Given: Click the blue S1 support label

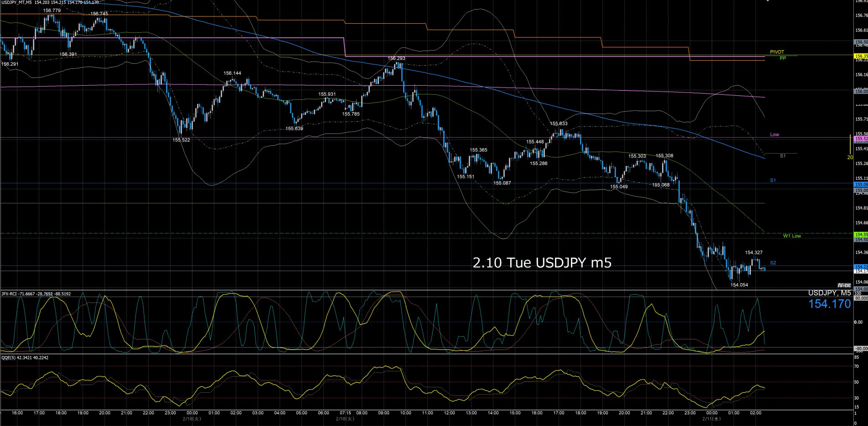Looking at the screenshot, I should (773, 180).
